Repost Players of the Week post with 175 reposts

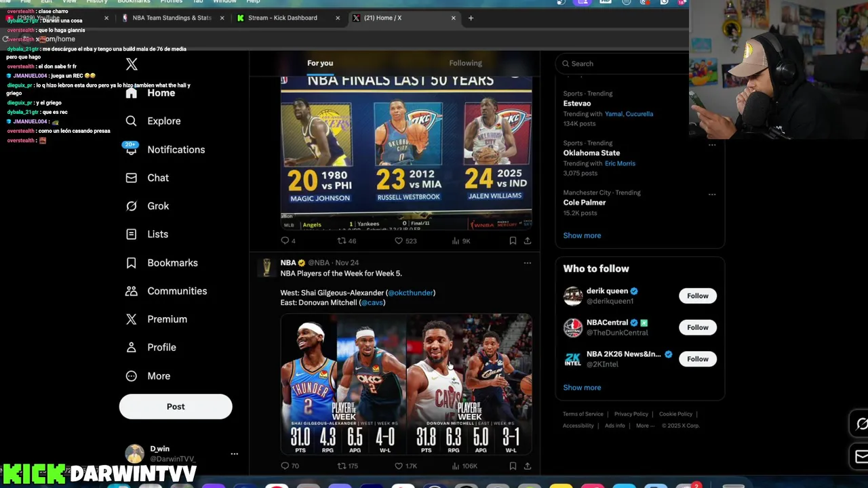pos(348,466)
